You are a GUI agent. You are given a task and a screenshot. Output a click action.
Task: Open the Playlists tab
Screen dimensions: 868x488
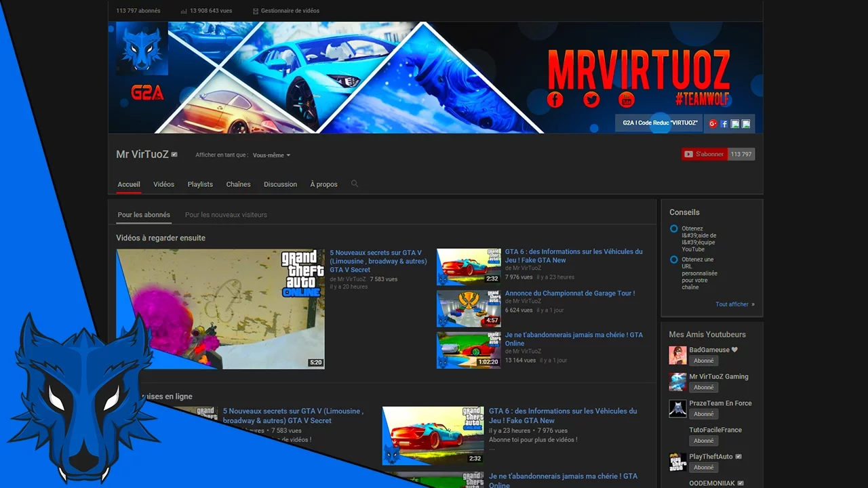tap(200, 184)
